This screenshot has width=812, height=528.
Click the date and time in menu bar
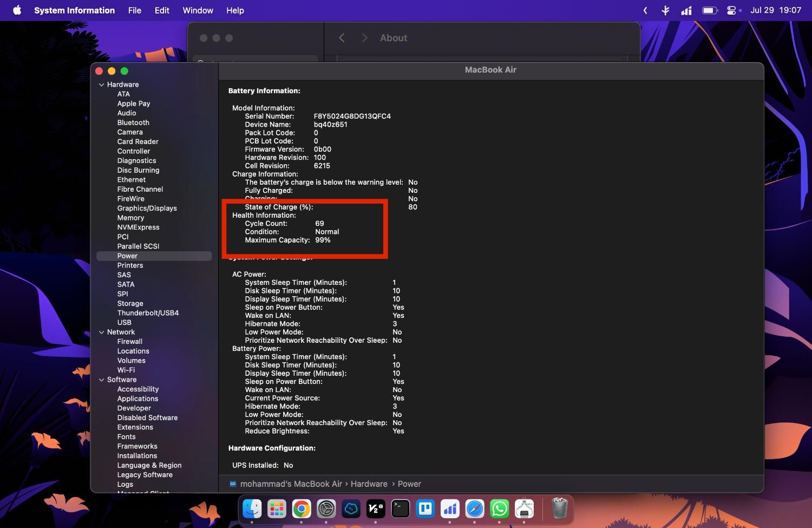[x=776, y=10]
